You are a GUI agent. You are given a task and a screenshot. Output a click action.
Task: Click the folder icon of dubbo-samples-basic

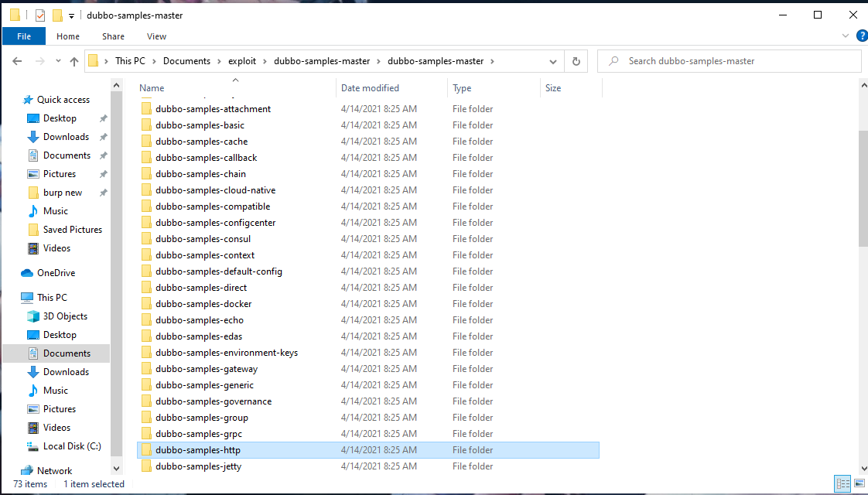(x=146, y=125)
